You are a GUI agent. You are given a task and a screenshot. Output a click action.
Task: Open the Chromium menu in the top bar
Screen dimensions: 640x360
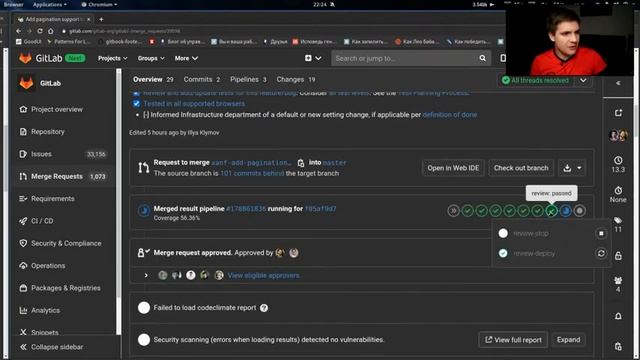[99, 4]
